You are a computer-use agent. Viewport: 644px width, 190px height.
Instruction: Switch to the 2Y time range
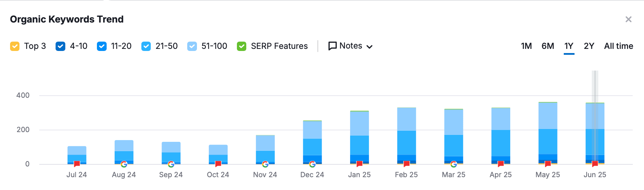pos(589,46)
